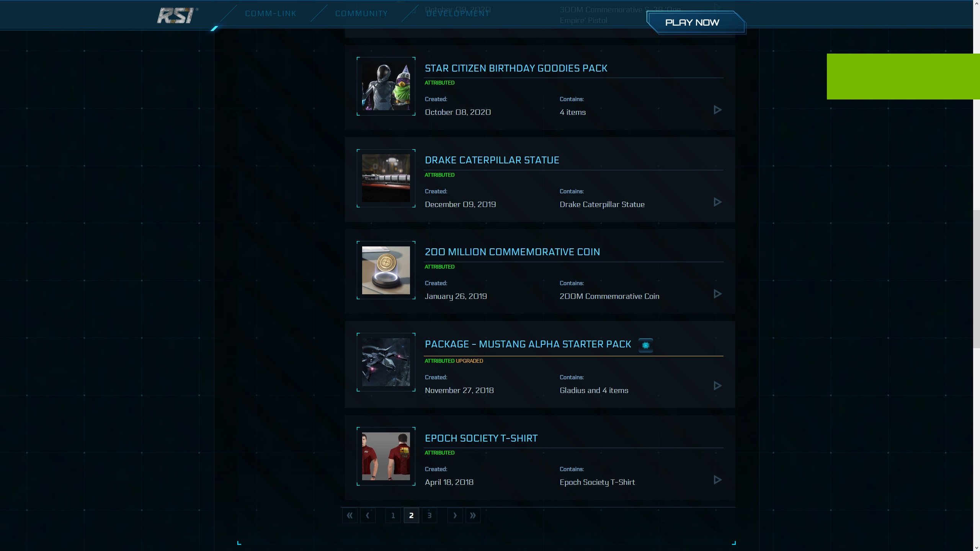Image resolution: width=980 pixels, height=551 pixels.
Task: Click Epoch Society T-Shirt title
Action: [x=481, y=438]
